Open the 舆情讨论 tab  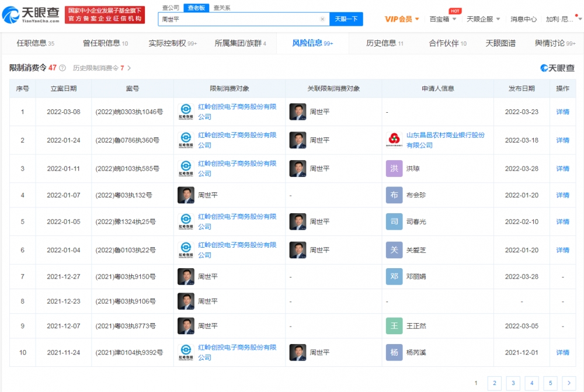(555, 43)
